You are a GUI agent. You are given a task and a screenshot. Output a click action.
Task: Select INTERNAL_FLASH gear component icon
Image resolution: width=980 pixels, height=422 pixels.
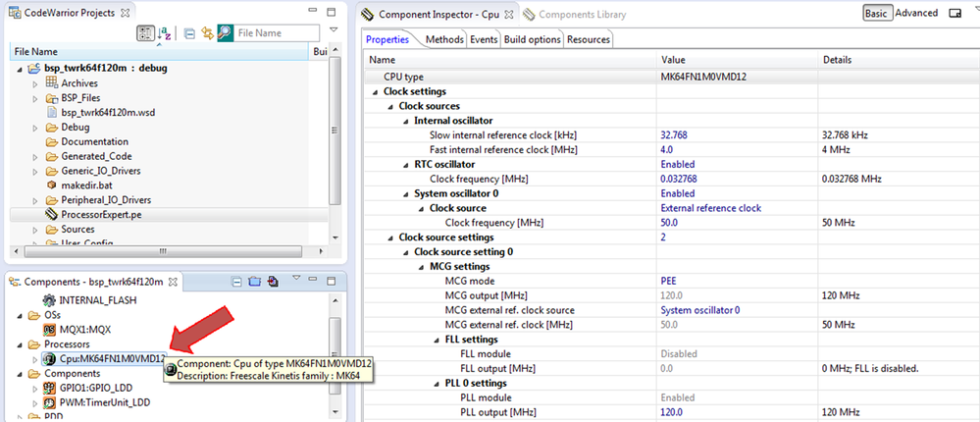(x=49, y=300)
